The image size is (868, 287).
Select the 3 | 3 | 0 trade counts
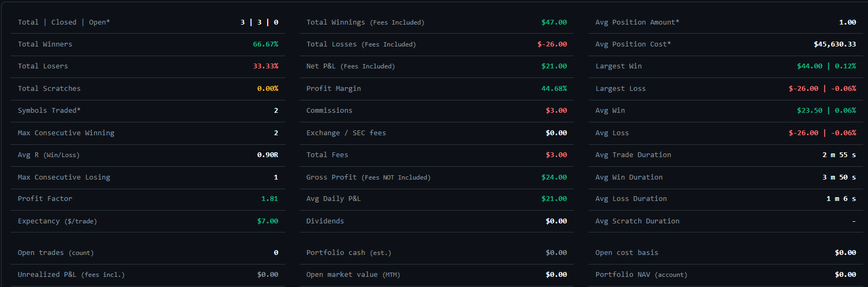pos(259,22)
